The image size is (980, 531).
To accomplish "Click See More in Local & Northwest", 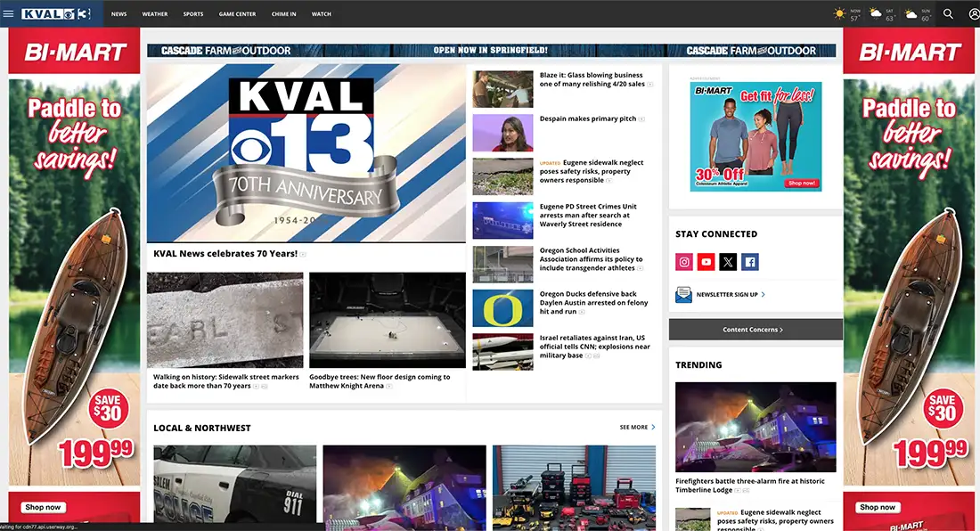I will coord(633,428).
